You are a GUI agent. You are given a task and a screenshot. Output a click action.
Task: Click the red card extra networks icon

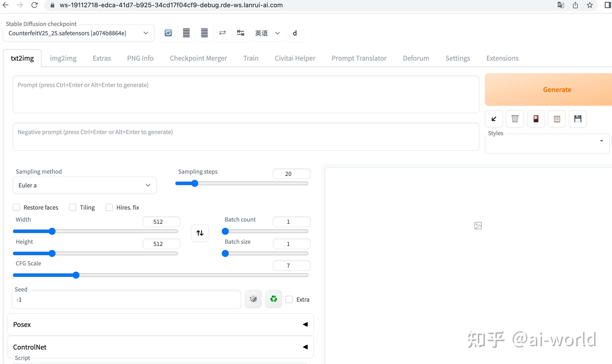click(536, 119)
